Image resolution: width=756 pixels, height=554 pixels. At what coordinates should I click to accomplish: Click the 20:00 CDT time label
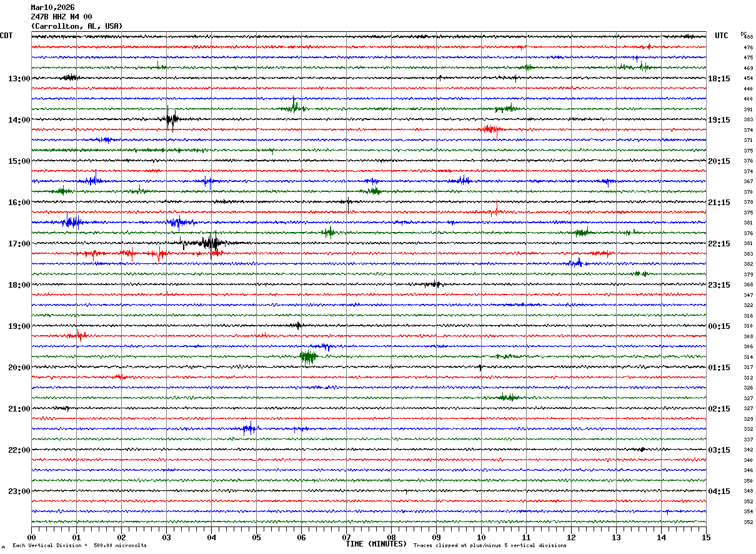pos(19,368)
